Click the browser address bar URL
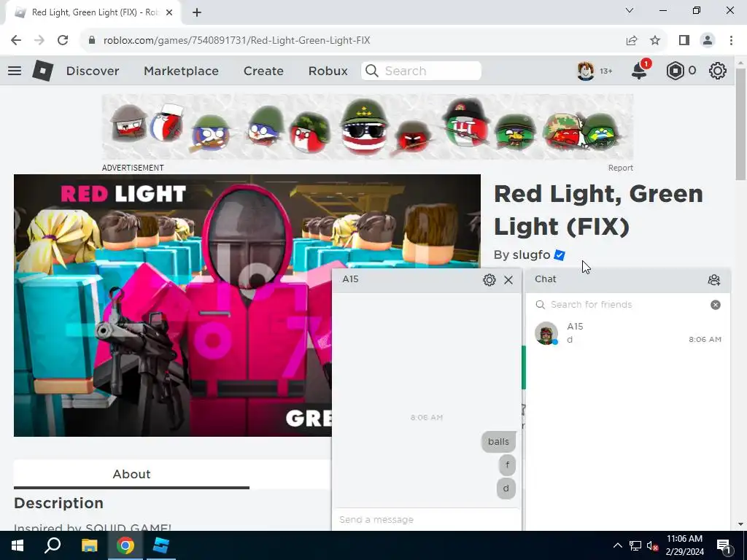Screen dimensions: 747x560 [x=236, y=40]
